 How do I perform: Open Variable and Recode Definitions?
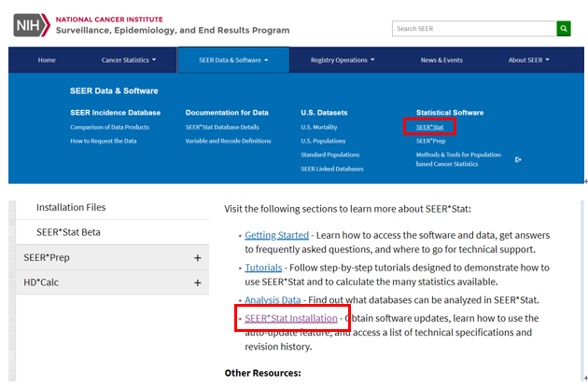click(228, 141)
